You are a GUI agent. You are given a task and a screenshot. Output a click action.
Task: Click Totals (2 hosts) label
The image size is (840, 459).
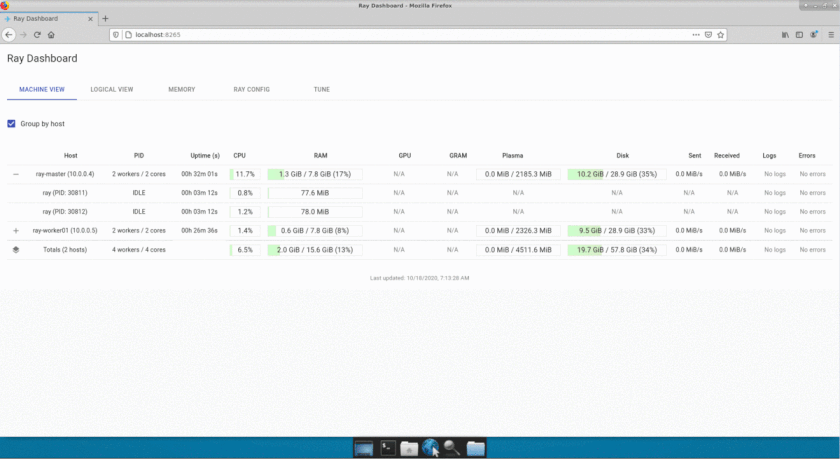[x=65, y=250]
